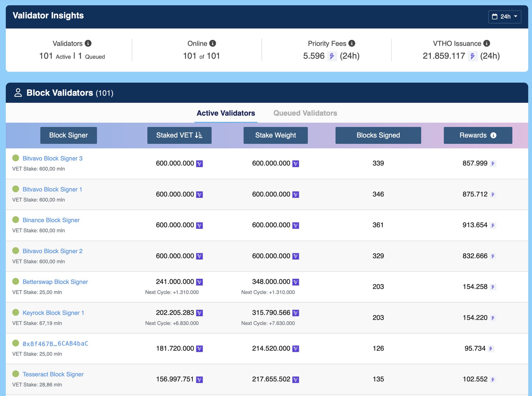Image resolution: width=532 pixels, height=396 pixels.
Task: Click the info icon beside Online
Action: (212, 43)
